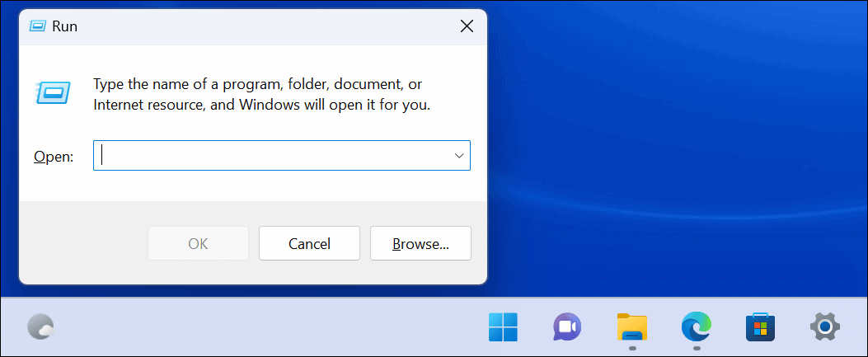868x357 pixels.
Task: Click inside the Open text box
Action: click(272, 155)
